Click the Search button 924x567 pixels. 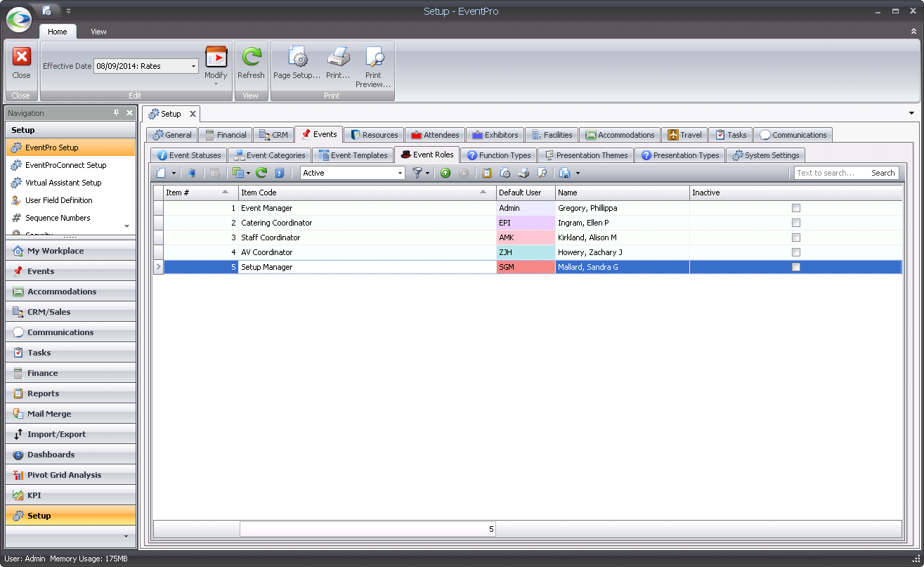[x=883, y=173]
